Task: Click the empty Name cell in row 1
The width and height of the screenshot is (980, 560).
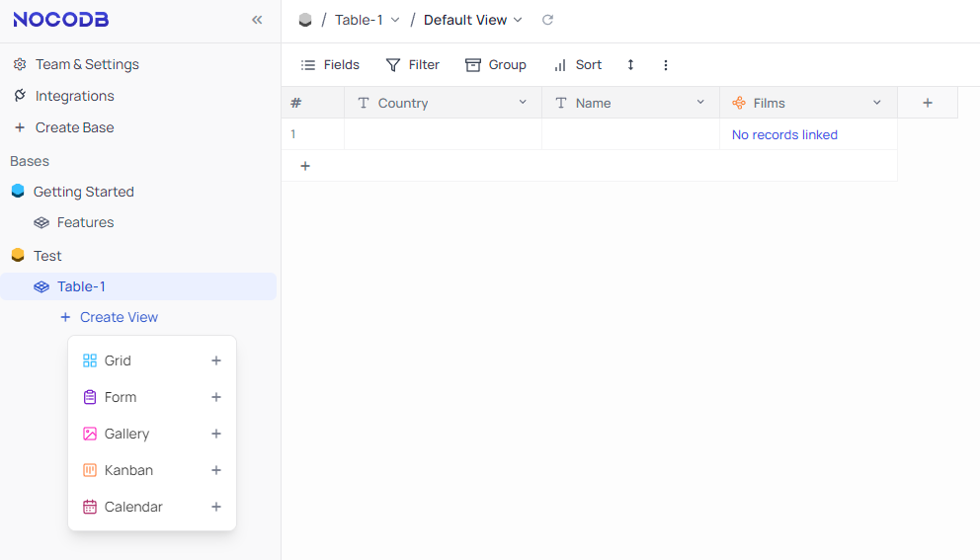Action: 630,134
